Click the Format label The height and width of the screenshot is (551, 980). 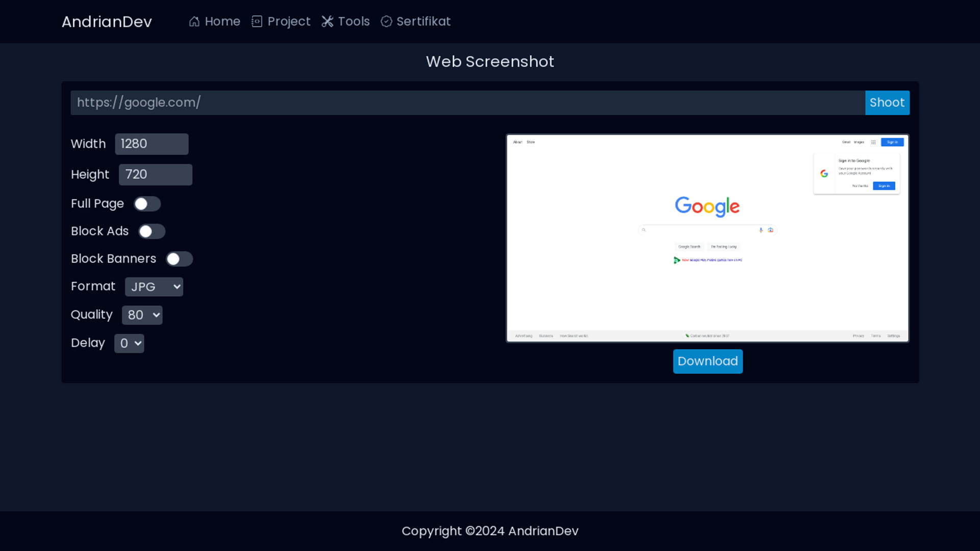[93, 286]
